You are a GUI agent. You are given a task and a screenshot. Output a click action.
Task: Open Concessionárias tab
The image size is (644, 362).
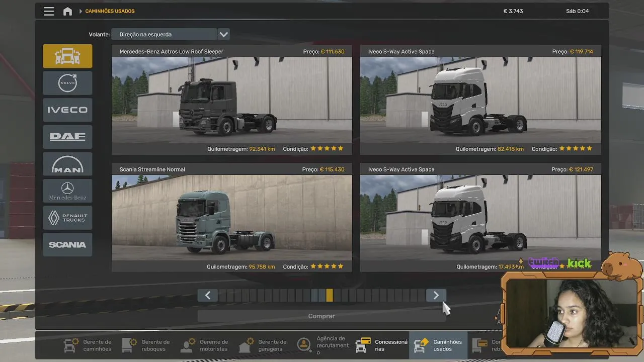tap(381, 345)
